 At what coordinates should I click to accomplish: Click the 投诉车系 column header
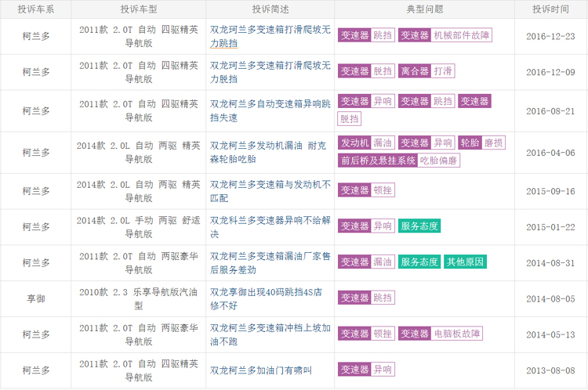pos(36,9)
